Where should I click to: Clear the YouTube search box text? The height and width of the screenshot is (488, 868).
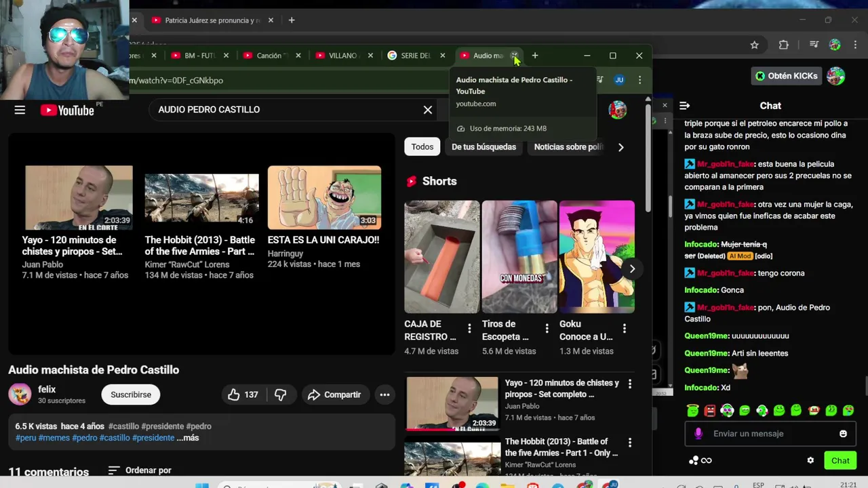click(x=428, y=110)
